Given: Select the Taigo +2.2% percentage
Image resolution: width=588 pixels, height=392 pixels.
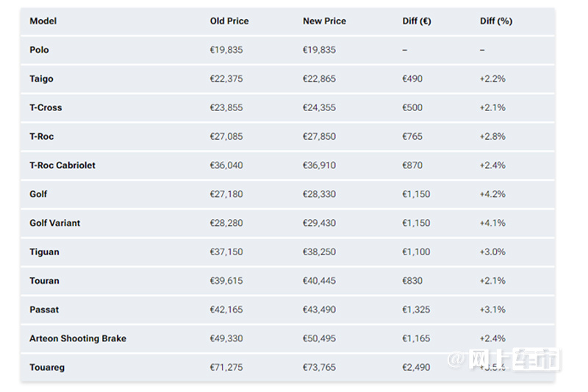Looking at the screenshot, I should (492, 79).
